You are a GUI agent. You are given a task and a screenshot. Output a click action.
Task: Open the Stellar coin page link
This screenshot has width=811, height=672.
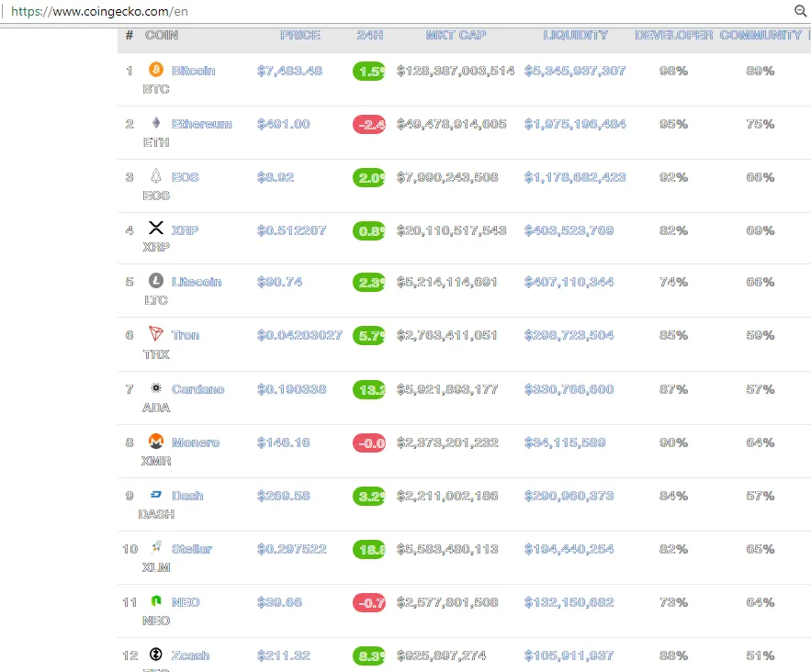[192, 549]
